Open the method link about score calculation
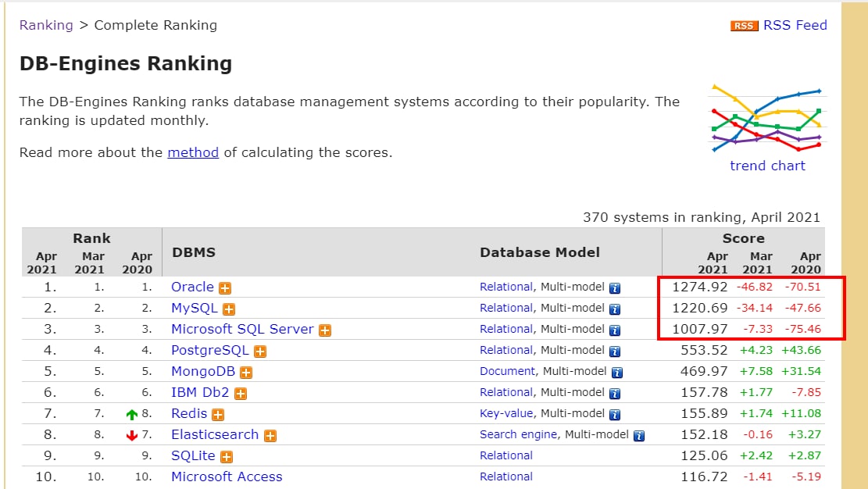This screenshot has width=868, height=489. coord(193,152)
